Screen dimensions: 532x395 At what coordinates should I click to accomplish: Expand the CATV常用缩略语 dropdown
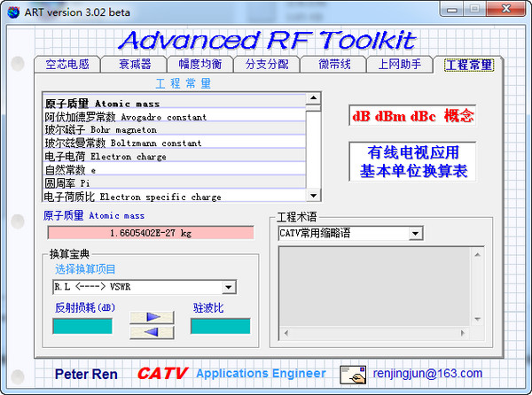click(415, 234)
